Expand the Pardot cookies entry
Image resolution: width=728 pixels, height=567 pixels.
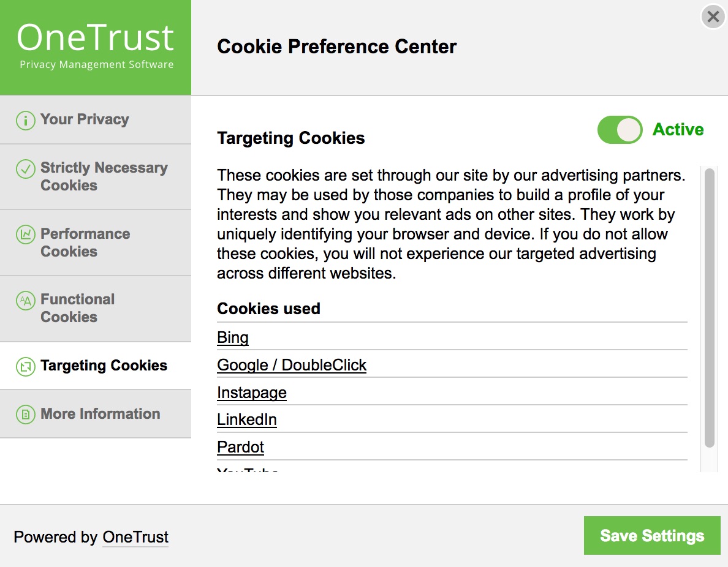(240, 448)
